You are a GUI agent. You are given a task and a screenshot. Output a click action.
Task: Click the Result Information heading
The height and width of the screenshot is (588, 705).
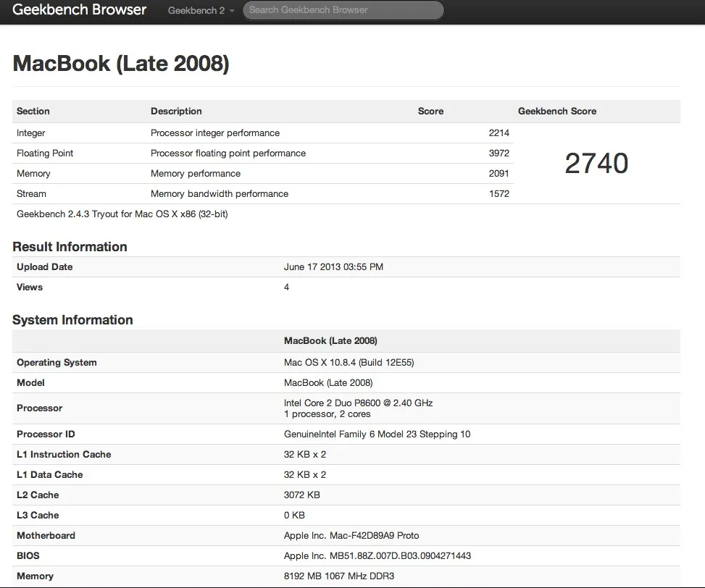click(x=70, y=247)
